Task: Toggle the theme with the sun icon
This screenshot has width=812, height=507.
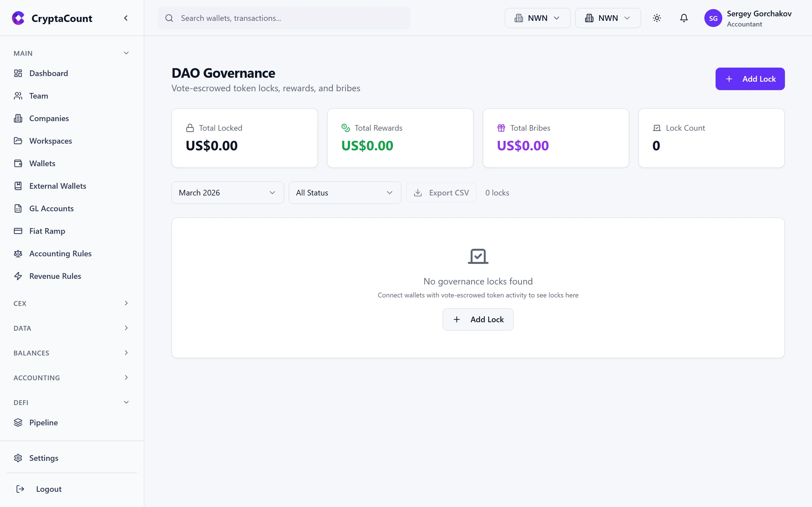Action: pos(657,18)
